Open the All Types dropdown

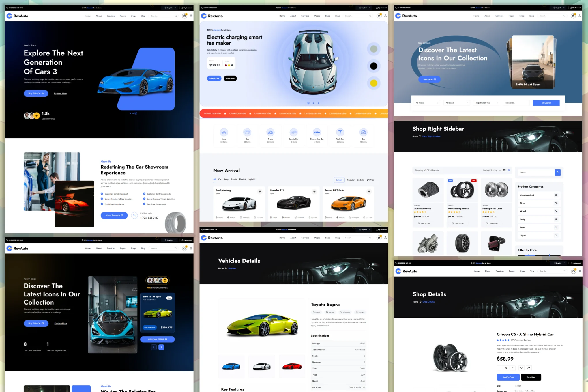[426, 103]
